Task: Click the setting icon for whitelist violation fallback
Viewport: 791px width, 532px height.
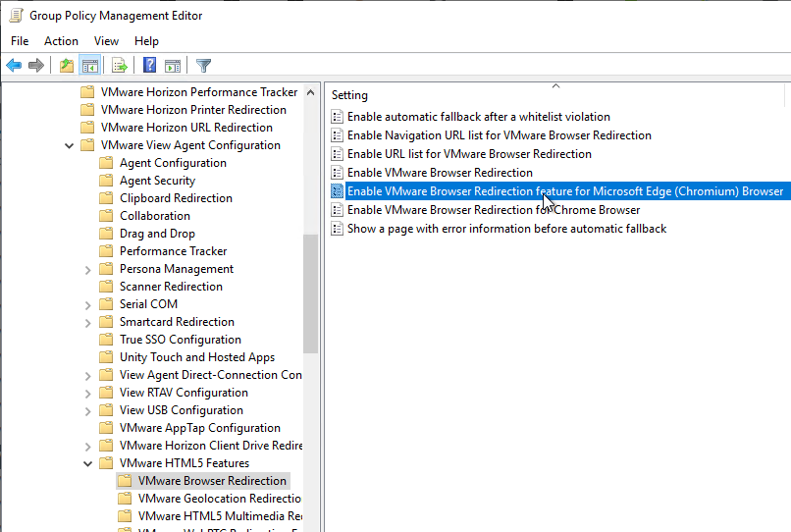Action: coord(337,117)
